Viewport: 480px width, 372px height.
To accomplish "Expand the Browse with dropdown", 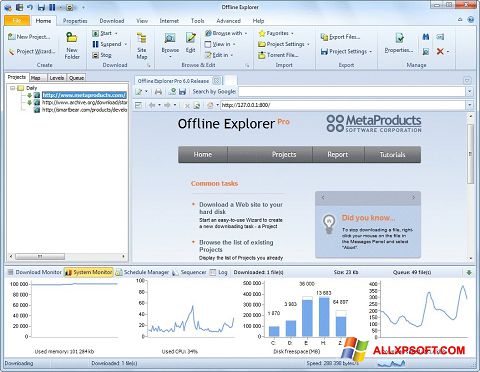I will tap(246, 33).
